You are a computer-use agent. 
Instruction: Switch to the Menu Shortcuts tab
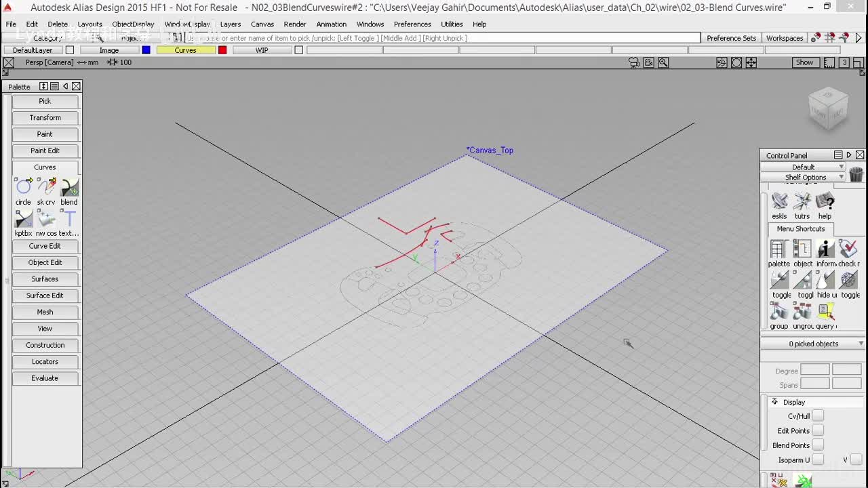pyautogui.click(x=801, y=229)
